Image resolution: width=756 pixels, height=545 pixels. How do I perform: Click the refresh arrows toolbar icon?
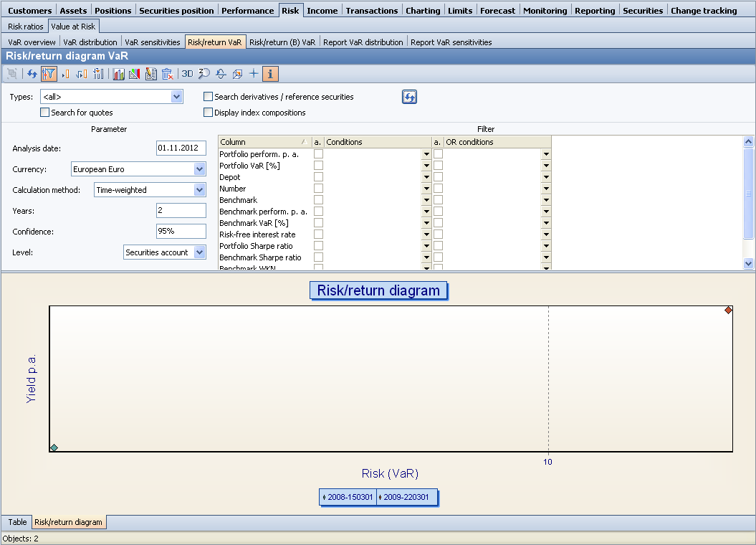point(32,73)
